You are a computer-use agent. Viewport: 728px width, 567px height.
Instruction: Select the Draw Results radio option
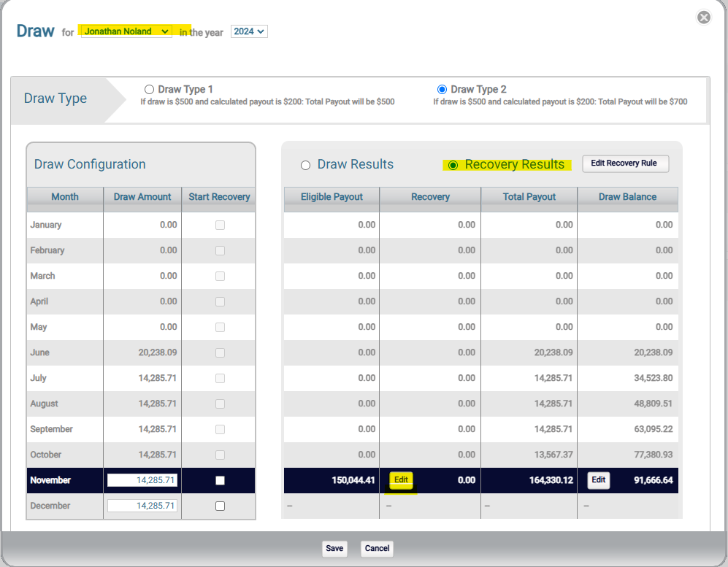click(x=305, y=165)
